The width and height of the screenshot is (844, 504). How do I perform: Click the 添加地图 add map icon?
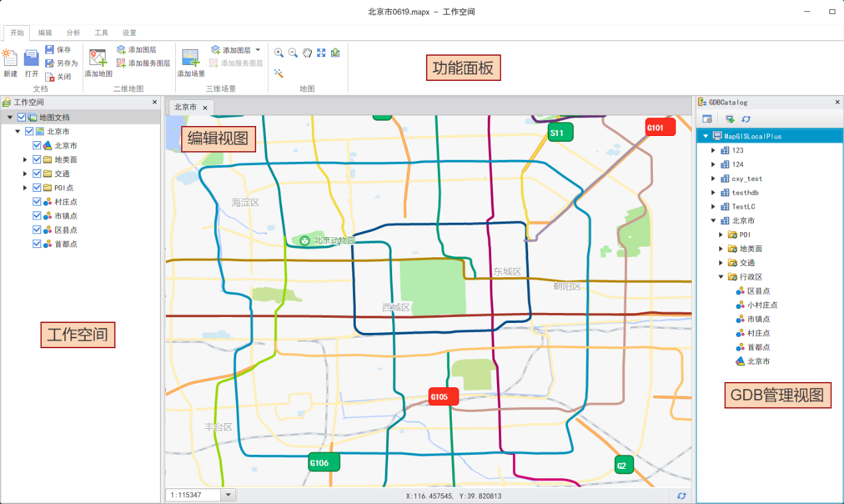point(98,58)
